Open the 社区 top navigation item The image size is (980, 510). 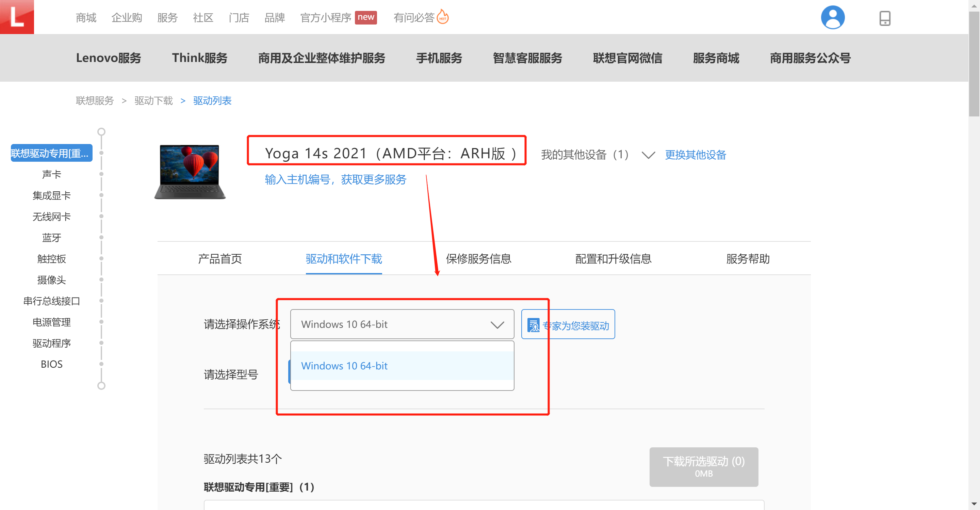pos(203,17)
